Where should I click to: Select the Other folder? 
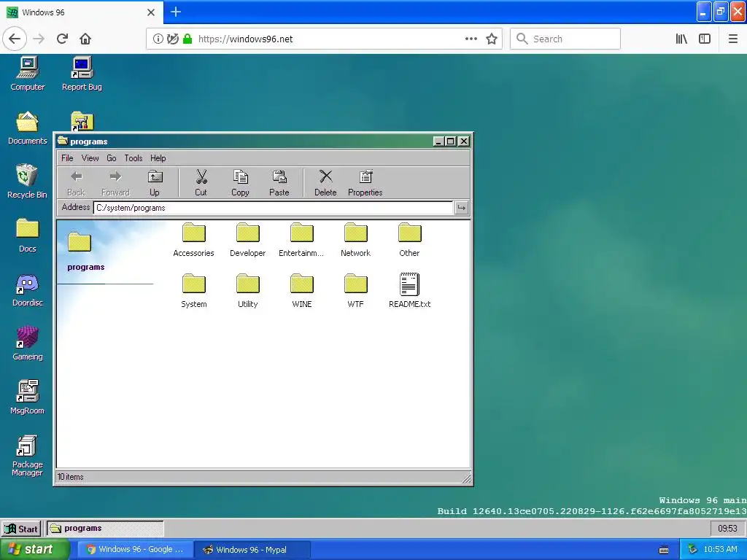[410, 240]
